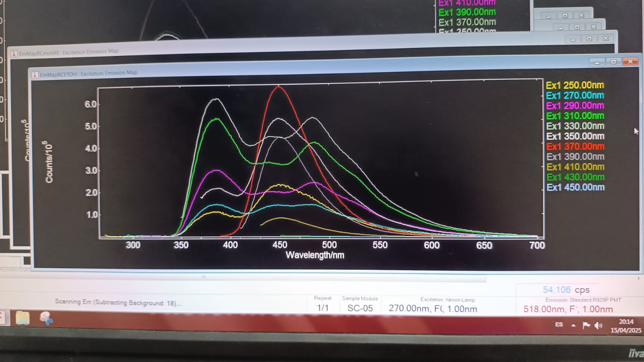Screen dimensions: 644x362
Task: Click the Scanning Em status message
Action: pyautogui.click(x=118, y=302)
